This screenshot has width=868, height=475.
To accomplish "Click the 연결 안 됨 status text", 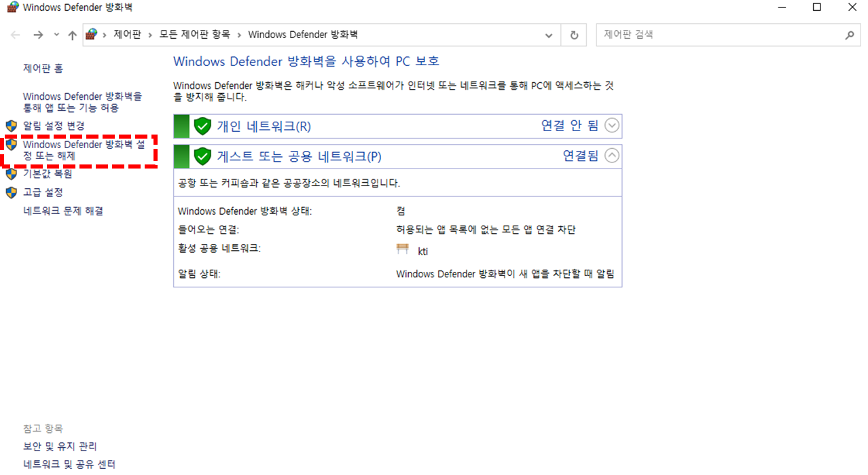I will point(570,126).
